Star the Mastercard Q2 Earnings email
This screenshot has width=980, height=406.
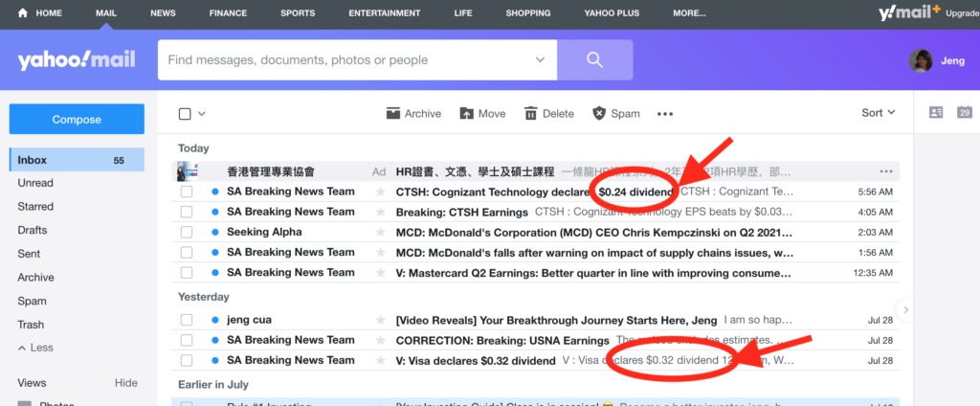tap(380, 273)
